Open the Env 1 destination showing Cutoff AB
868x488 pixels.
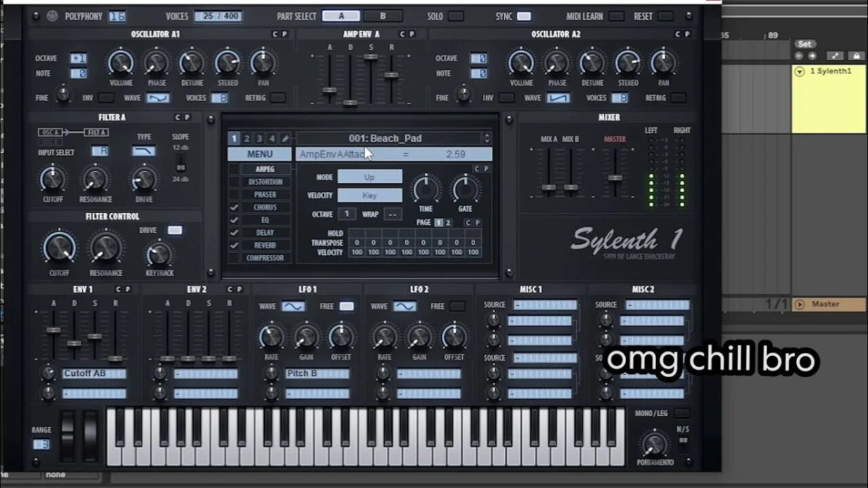(94, 373)
